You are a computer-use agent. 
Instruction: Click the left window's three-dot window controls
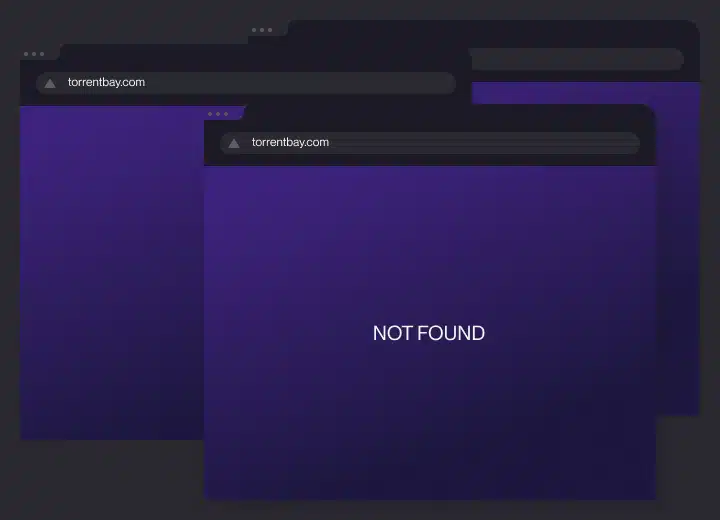(34, 54)
